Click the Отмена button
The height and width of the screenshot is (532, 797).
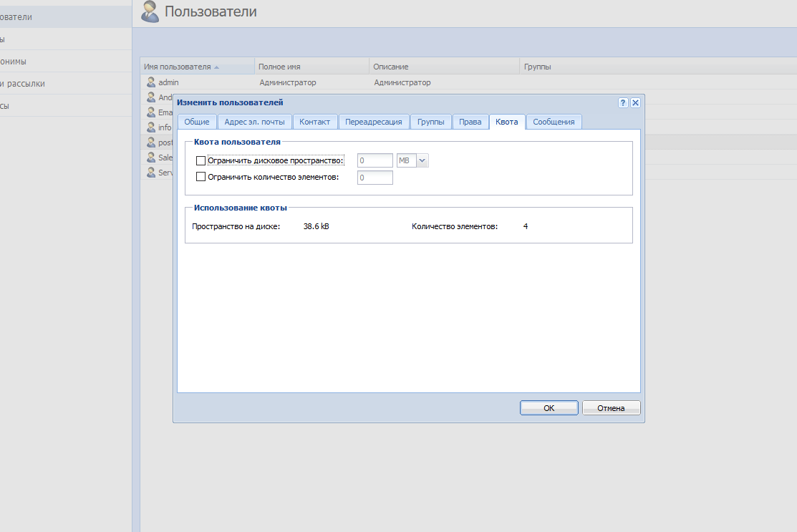pyautogui.click(x=611, y=408)
